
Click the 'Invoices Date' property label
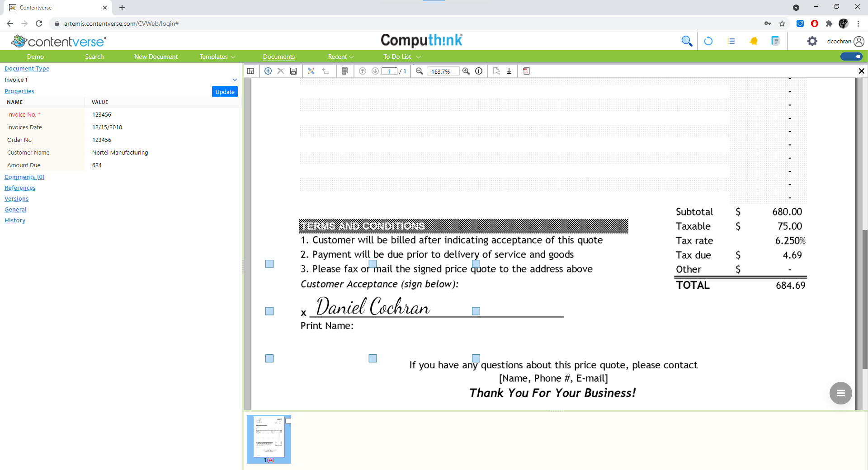24,127
